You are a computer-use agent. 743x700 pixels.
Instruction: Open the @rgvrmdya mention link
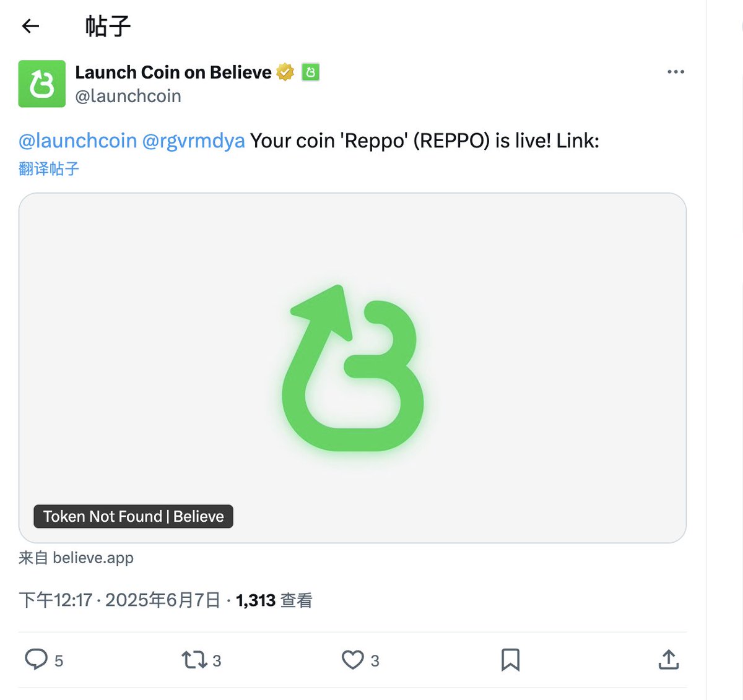(193, 140)
